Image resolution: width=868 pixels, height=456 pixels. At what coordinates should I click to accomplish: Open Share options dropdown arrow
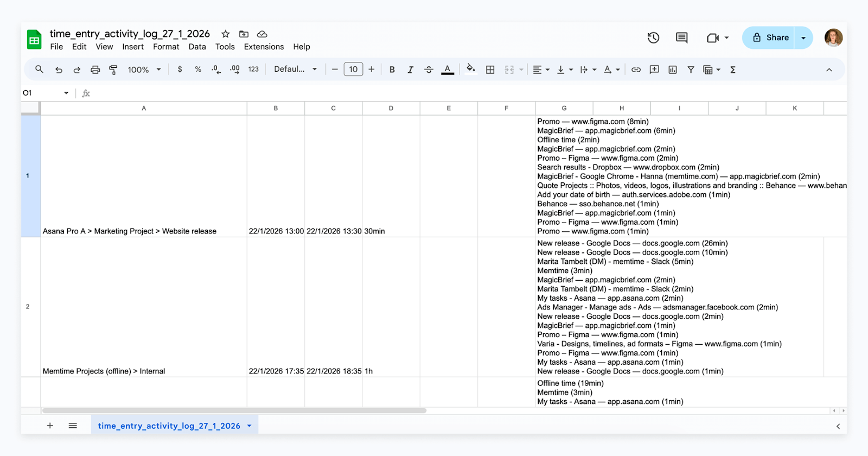tap(803, 38)
